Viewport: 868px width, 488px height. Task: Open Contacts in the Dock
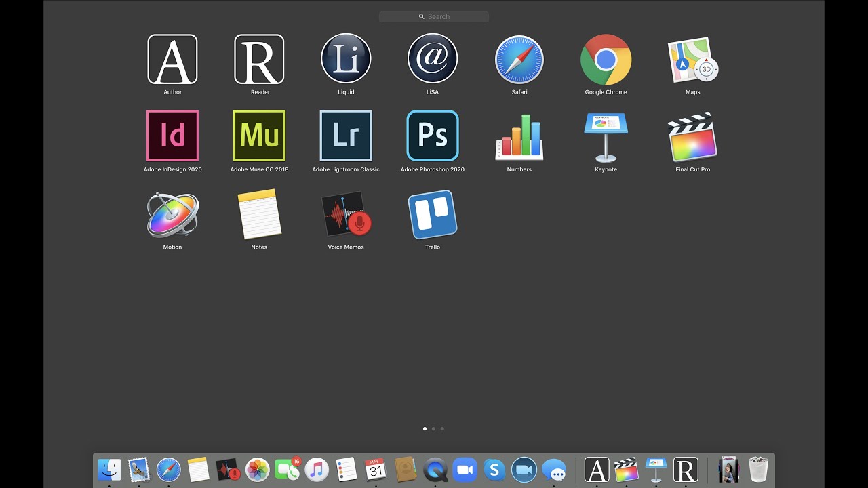pos(406,469)
